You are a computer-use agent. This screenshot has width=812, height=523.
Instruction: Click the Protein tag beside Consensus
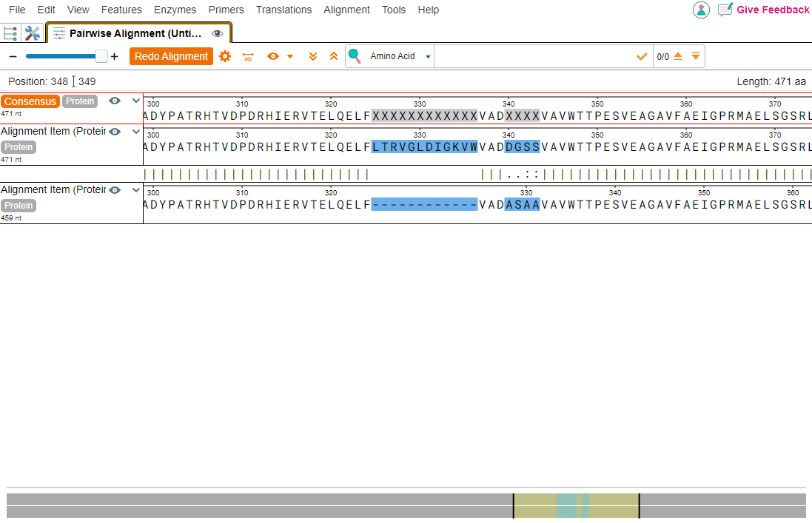click(x=80, y=101)
